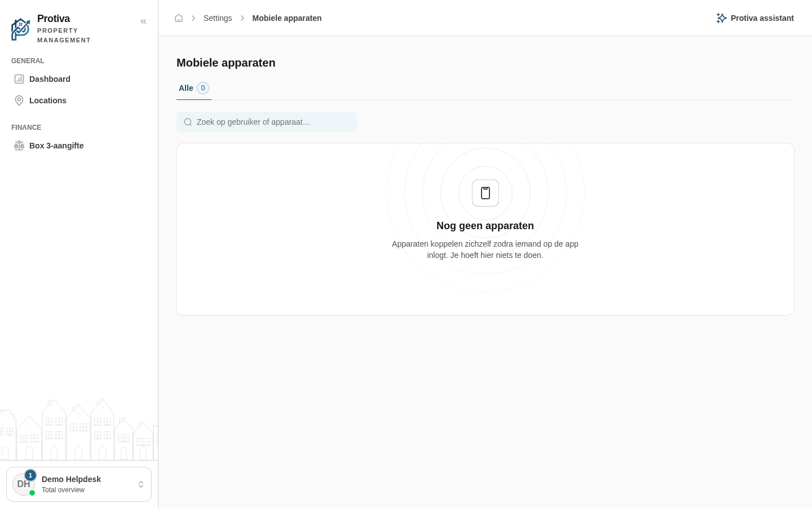This screenshot has width=812, height=508.
Task: Collapse the sidebar with double-chevron icon
Action: [x=143, y=21]
